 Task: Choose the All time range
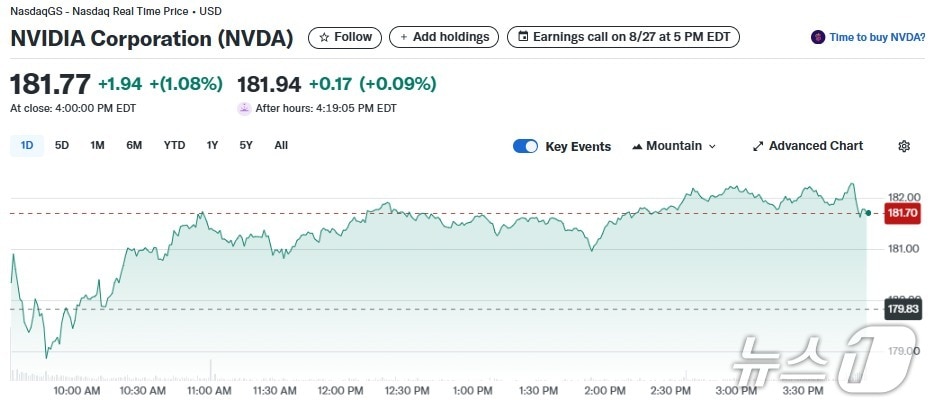(x=281, y=145)
